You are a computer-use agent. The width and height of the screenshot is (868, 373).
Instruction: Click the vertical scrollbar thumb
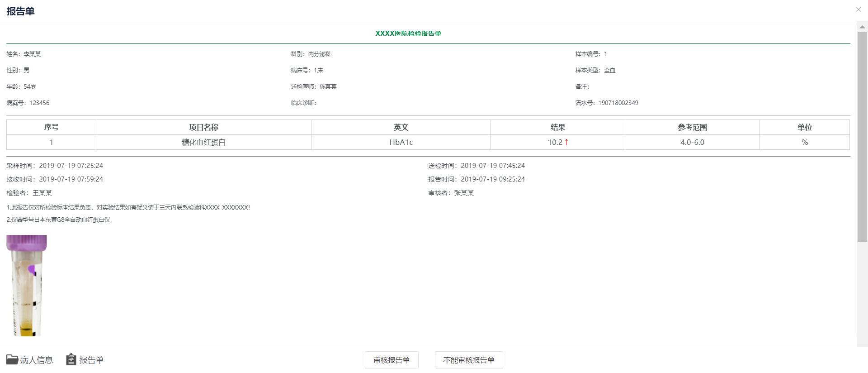click(x=862, y=136)
